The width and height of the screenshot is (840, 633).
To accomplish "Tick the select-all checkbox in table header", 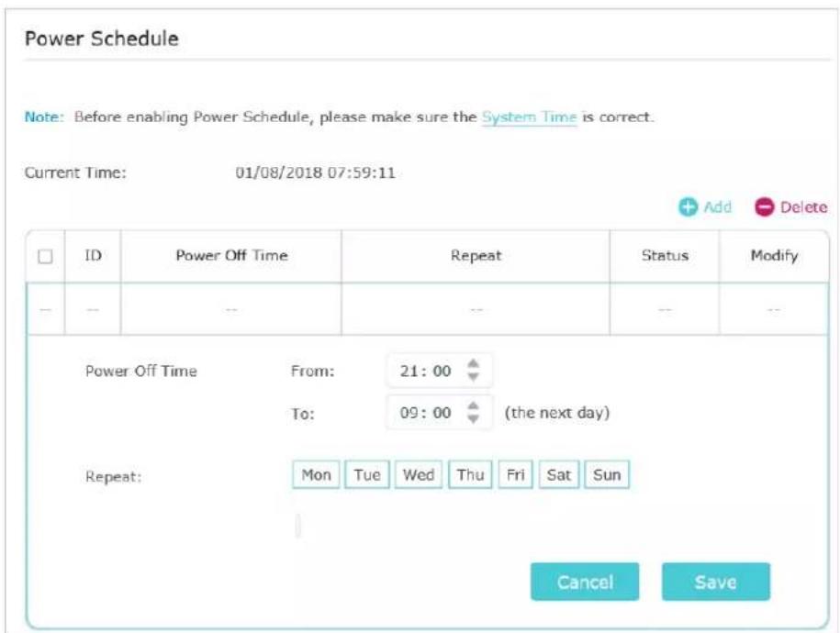I will pos(46,256).
